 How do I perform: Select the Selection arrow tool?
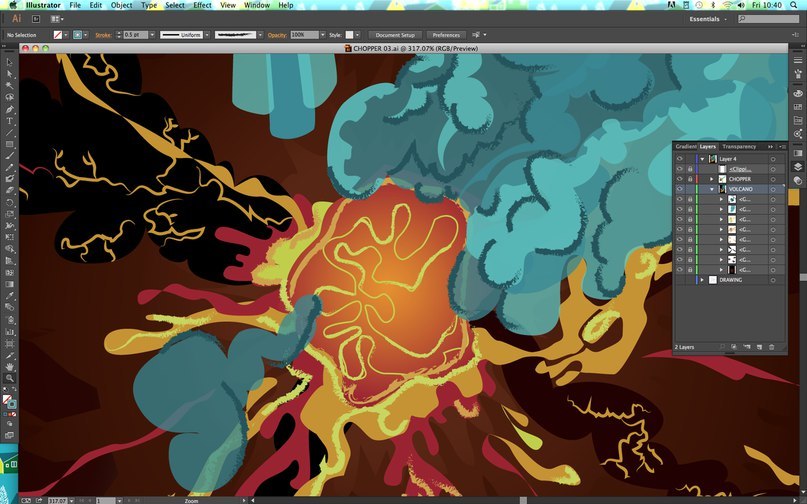[x=9, y=62]
